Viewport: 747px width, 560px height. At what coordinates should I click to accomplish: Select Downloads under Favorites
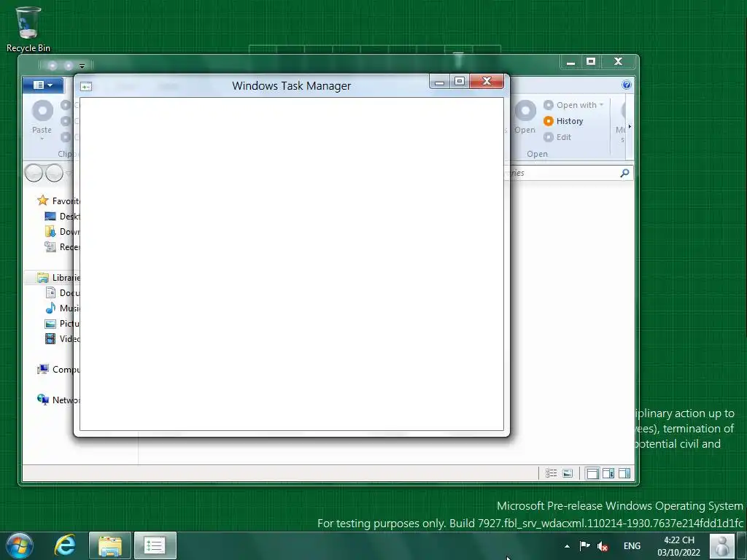tap(62, 231)
